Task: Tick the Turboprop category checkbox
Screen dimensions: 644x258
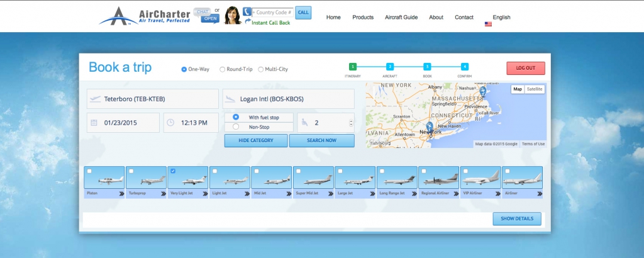Action: (x=131, y=171)
